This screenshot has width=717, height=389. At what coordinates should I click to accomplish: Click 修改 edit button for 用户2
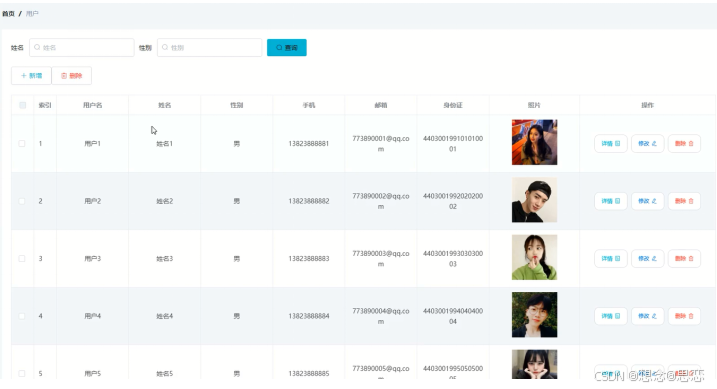coord(647,201)
